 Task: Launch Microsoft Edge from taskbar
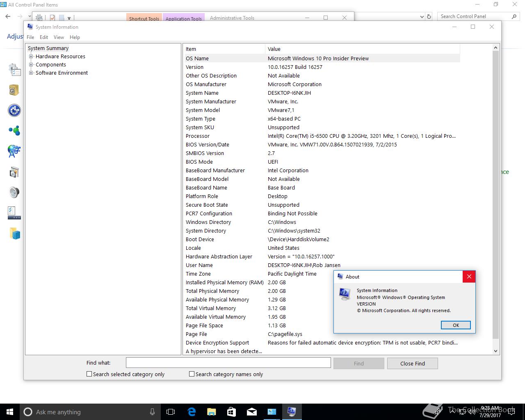(x=192, y=412)
